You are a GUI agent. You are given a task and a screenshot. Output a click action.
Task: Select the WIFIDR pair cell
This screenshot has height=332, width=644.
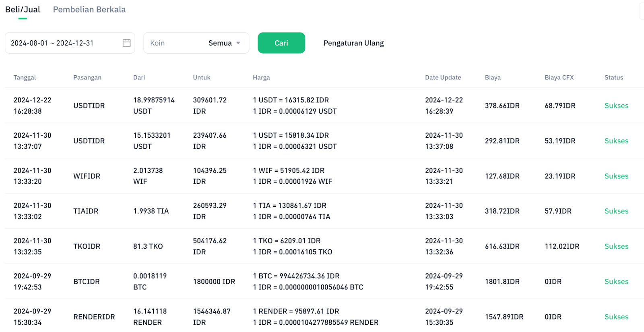point(87,176)
